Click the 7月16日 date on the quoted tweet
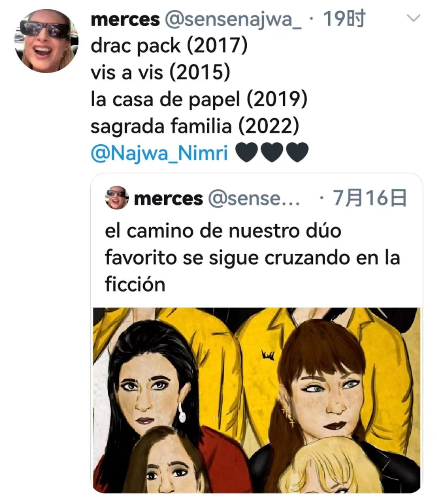 [370, 198]
